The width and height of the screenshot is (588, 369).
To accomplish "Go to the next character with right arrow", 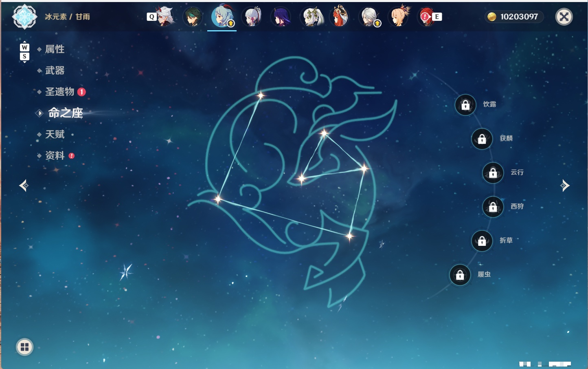I will [x=565, y=186].
